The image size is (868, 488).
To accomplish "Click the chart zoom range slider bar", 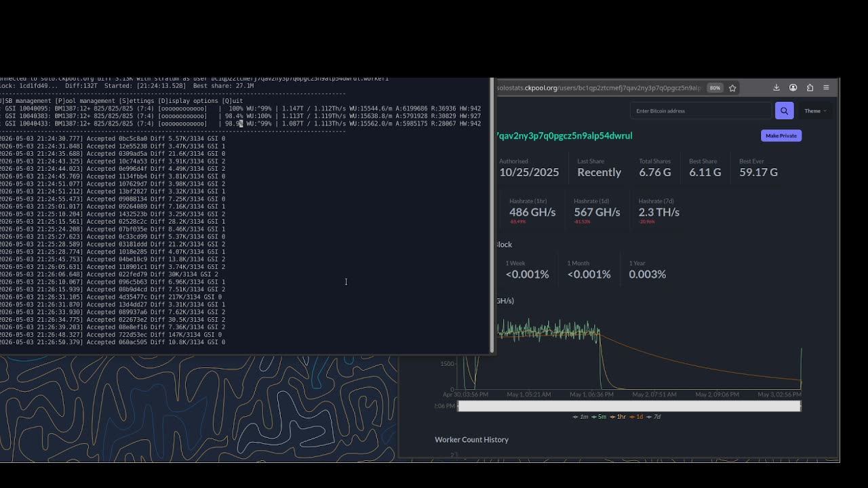I will [629, 406].
